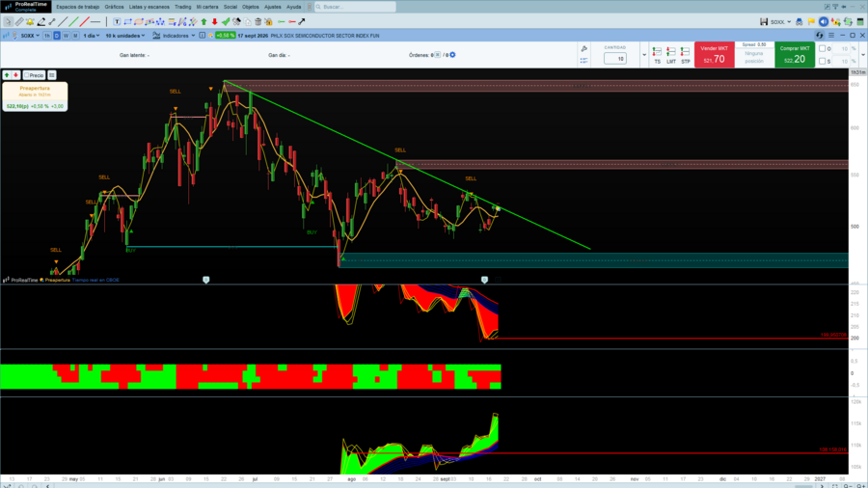
Task: Open the Trading menu
Action: point(182,7)
